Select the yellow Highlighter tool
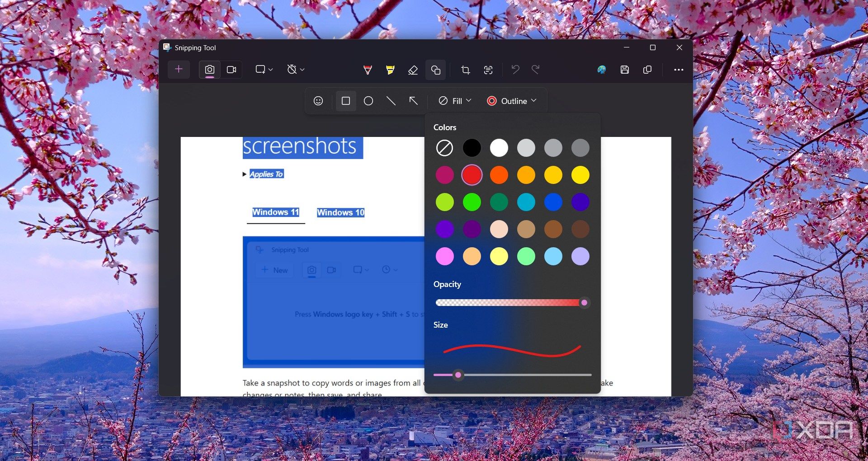The width and height of the screenshot is (868, 461). click(x=390, y=70)
